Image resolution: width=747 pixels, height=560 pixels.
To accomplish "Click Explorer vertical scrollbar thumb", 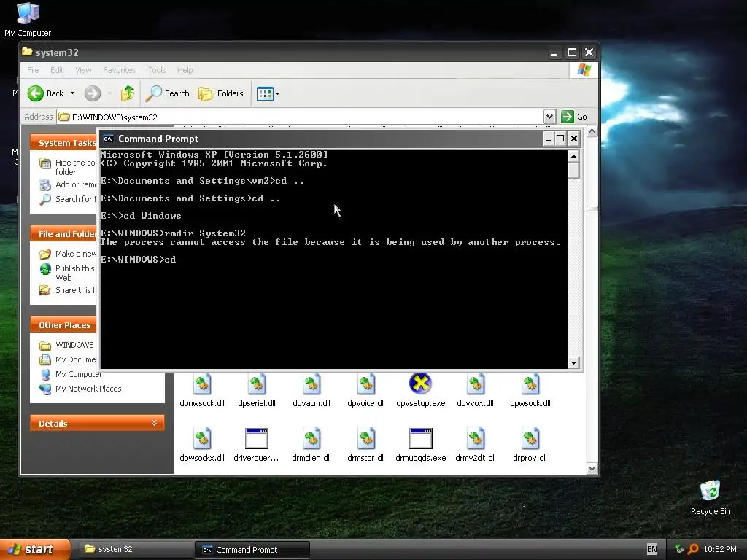I will click(592, 209).
